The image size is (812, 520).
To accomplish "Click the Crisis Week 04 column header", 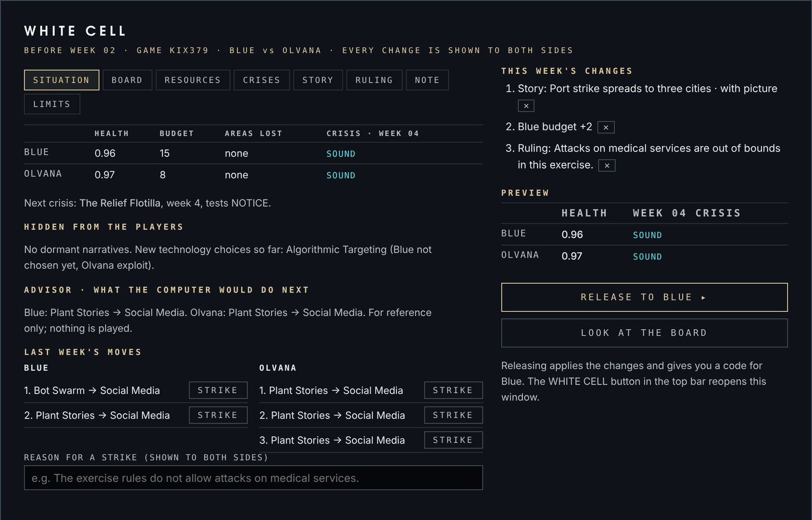I will click(x=373, y=134).
